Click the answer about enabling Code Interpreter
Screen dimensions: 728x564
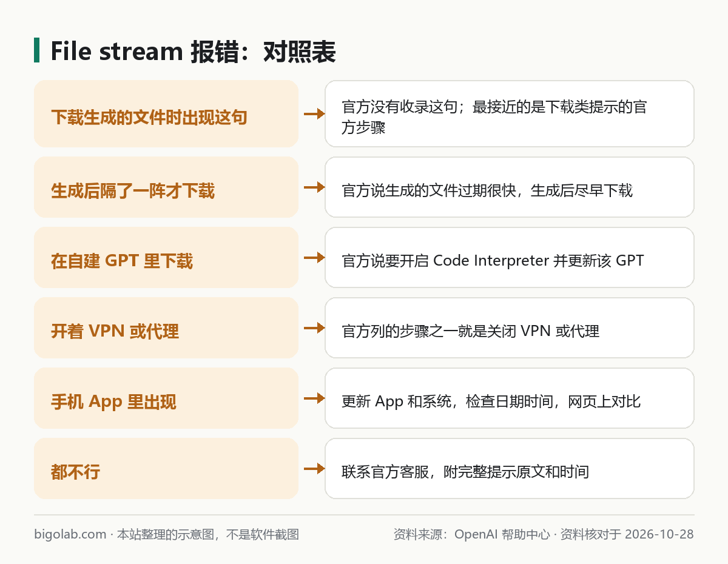click(x=510, y=257)
